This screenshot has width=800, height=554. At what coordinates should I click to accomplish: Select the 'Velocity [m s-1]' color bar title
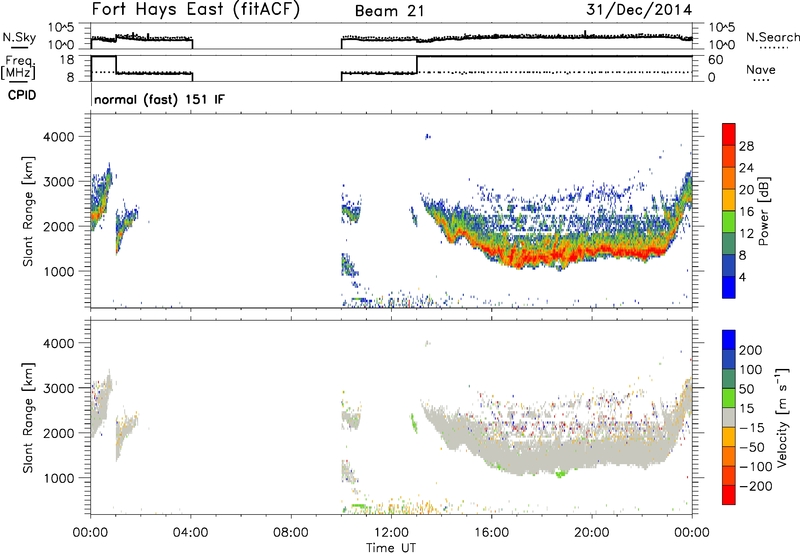click(781, 417)
